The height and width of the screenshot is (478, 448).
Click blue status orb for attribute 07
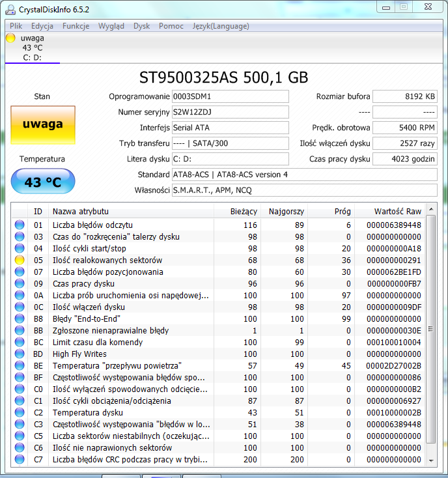[20, 272]
